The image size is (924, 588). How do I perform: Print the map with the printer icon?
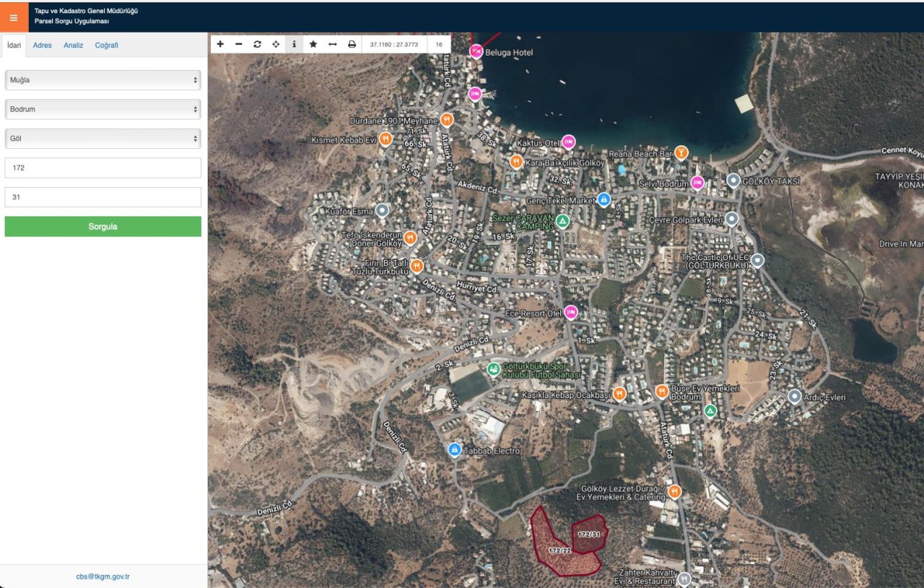[352, 44]
